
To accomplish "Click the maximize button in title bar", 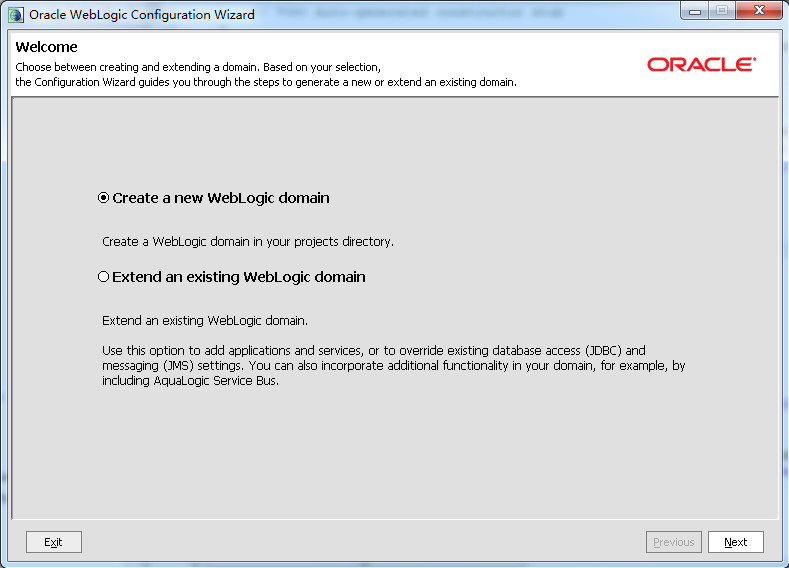I will [x=722, y=11].
